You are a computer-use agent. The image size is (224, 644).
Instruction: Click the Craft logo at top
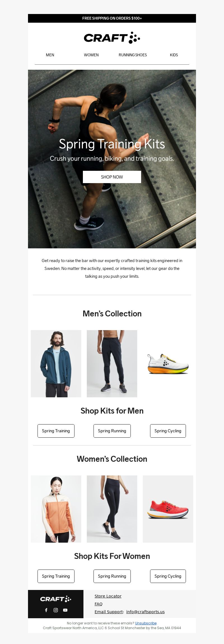coord(112,38)
